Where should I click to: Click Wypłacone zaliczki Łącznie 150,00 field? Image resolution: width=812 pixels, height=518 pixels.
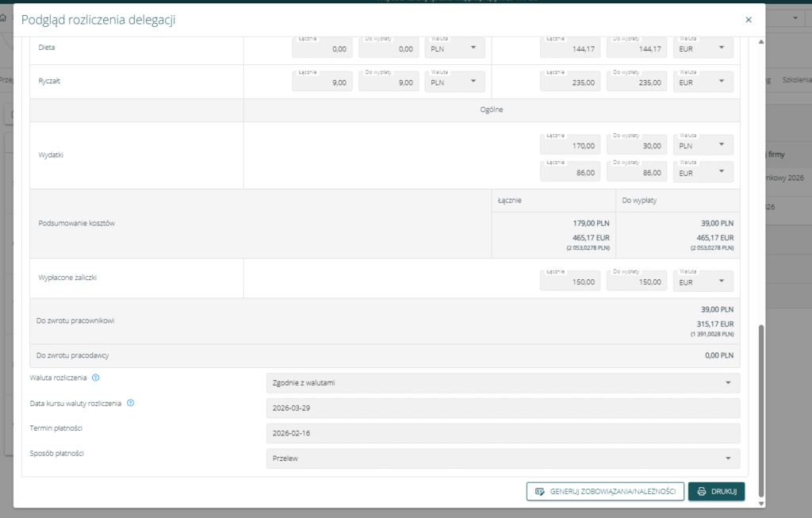570,282
